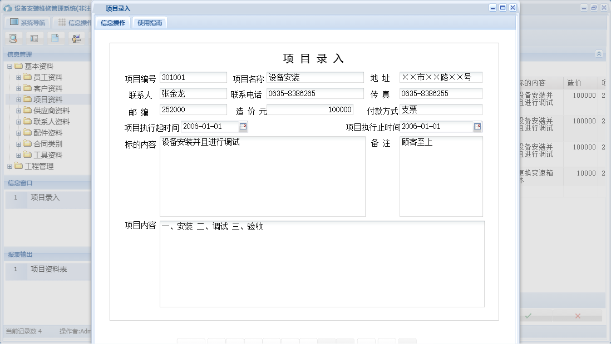Image resolution: width=611 pixels, height=364 pixels.
Task: Click the form view toolbar icon
Action: tap(35, 38)
